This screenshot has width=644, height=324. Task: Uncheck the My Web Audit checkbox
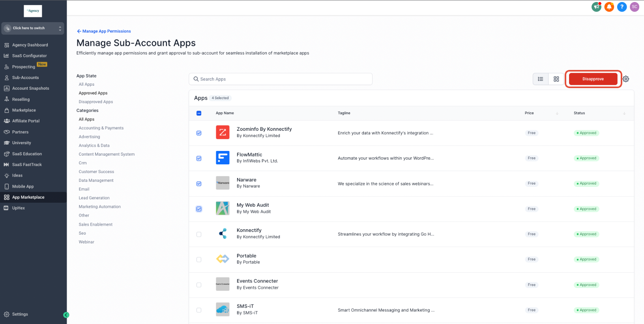[199, 209]
